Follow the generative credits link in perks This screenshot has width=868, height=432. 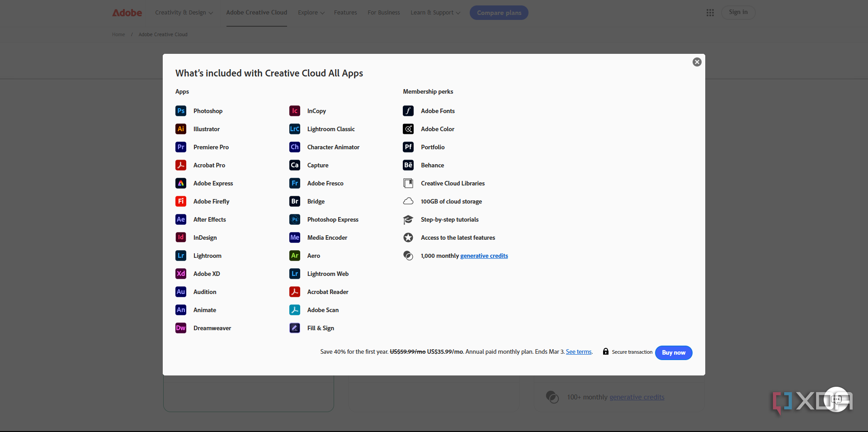[484, 256]
